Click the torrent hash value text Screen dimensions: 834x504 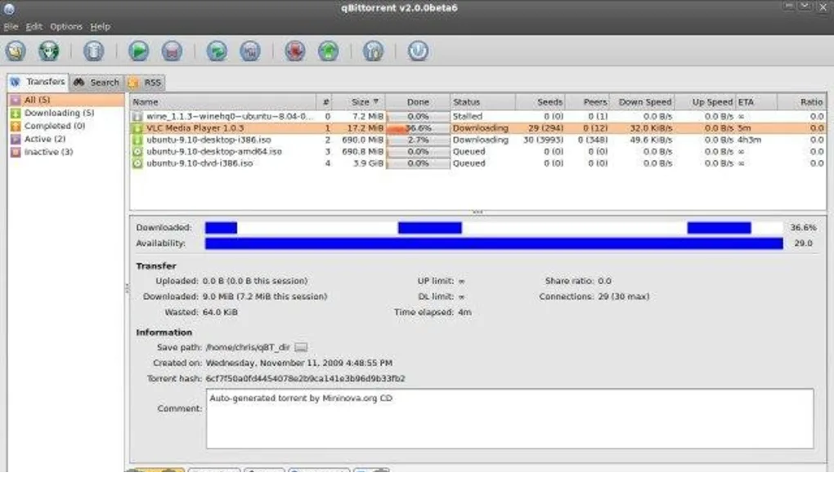coord(305,379)
